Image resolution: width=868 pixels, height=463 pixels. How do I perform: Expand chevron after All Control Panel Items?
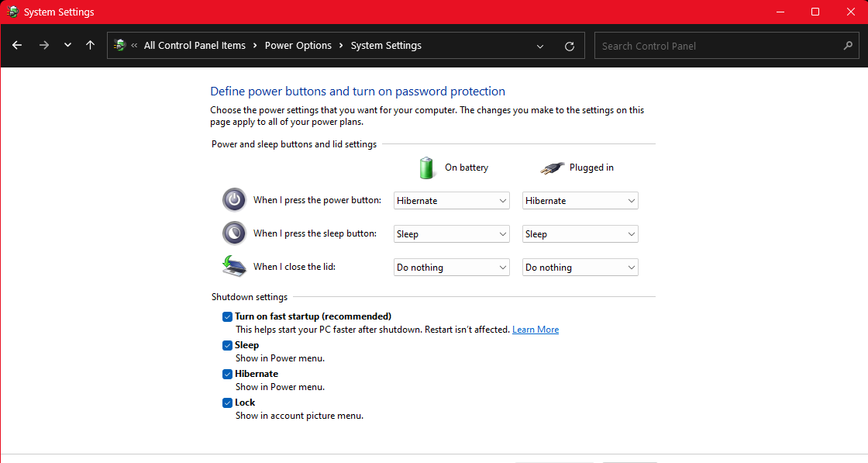click(255, 46)
